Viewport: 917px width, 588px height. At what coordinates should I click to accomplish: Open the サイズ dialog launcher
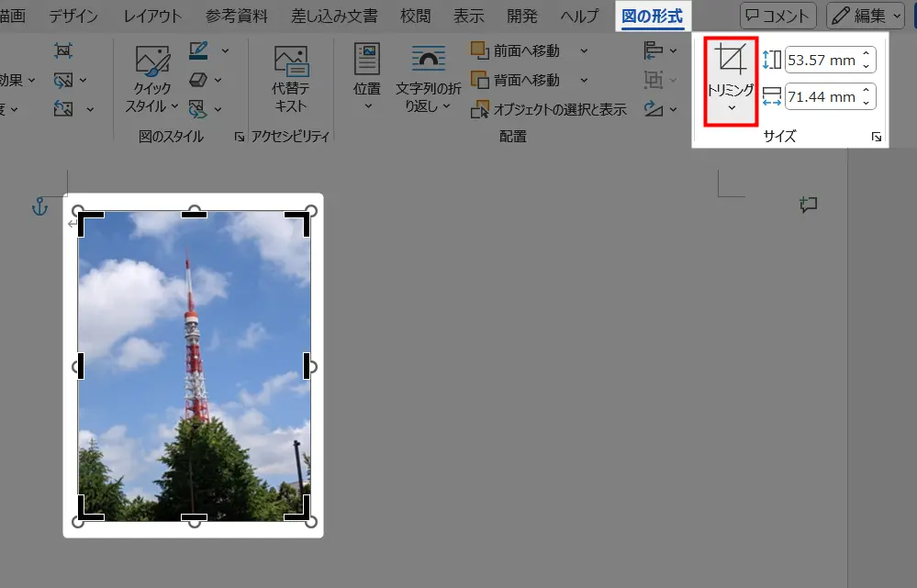[877, 137]
